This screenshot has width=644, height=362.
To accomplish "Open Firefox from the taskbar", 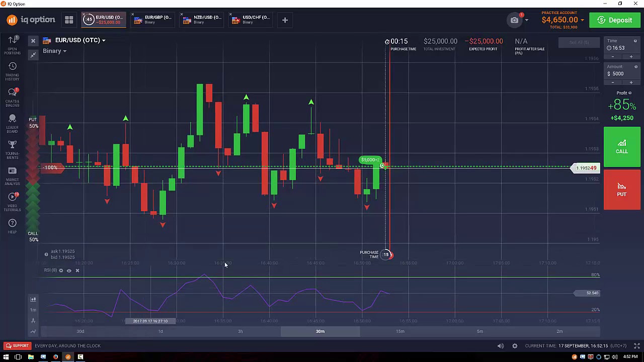I will [55, 357].
